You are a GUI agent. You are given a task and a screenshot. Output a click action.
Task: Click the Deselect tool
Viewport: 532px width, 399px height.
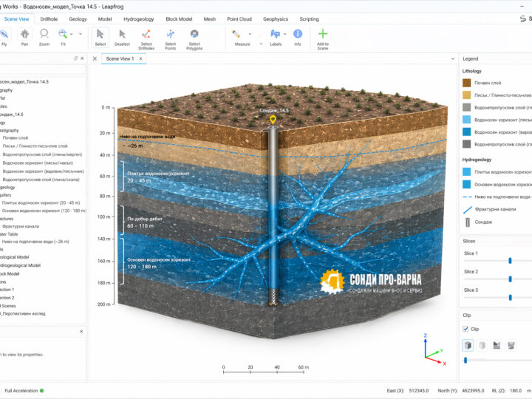click(x=122, y=38)
